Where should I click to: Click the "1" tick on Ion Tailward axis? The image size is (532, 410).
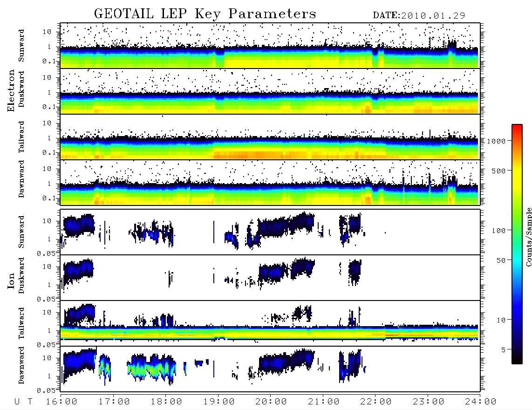tap(49, 330)
